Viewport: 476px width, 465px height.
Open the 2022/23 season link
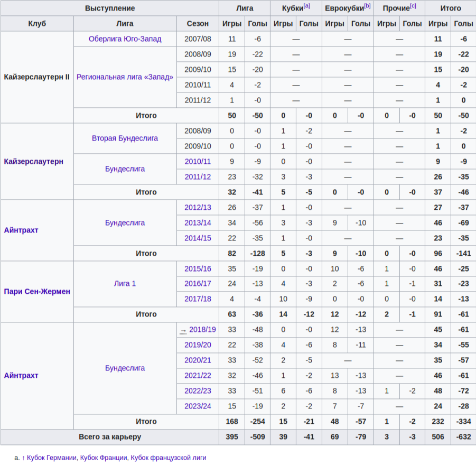coord(198,391)
